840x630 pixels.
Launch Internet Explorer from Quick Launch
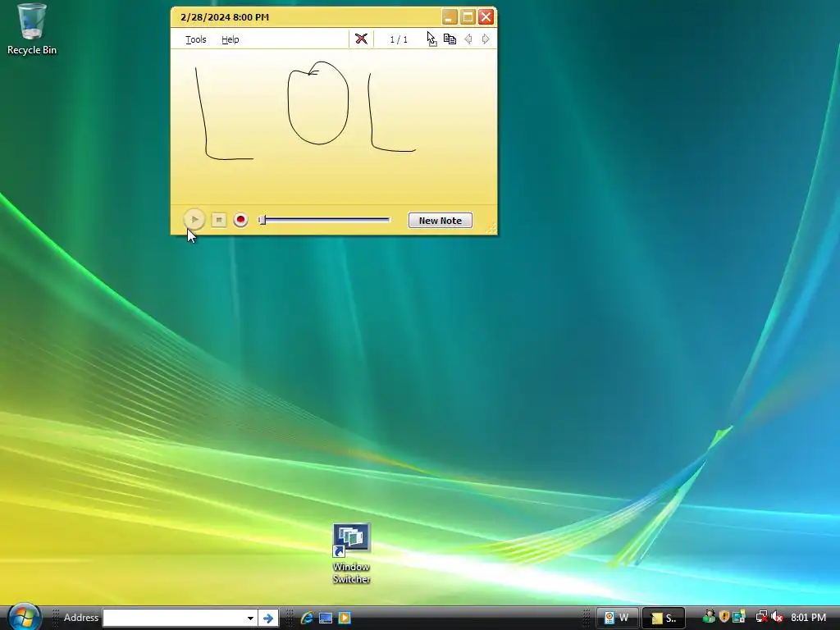pyautogui.click(x=307, y=618)
